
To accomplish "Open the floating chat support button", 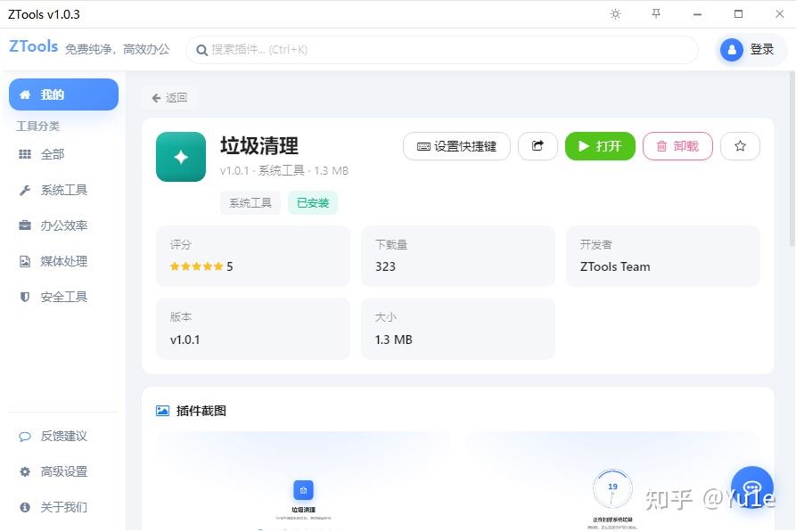I will pyautogui.click(x=751, y=487).
